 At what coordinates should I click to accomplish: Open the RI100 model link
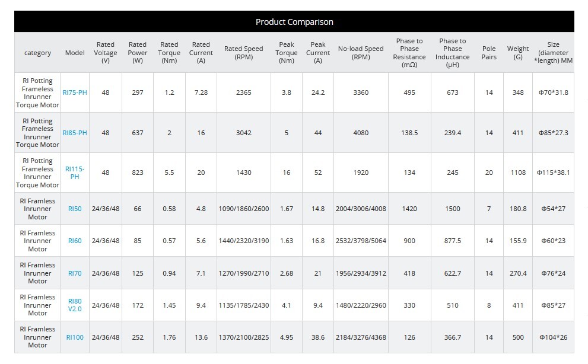[75, 337]
